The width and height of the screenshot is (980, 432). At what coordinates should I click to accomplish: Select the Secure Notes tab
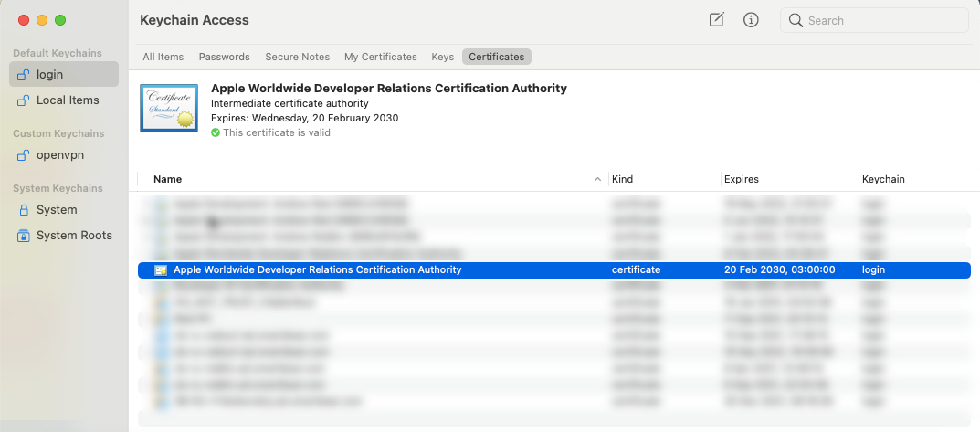coord(297,57)
